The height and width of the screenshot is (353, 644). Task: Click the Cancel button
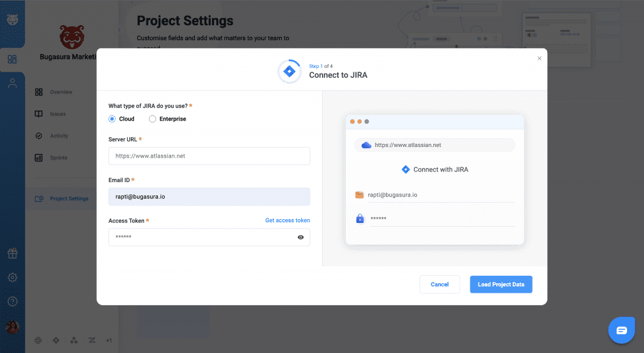tap(440, 285)
